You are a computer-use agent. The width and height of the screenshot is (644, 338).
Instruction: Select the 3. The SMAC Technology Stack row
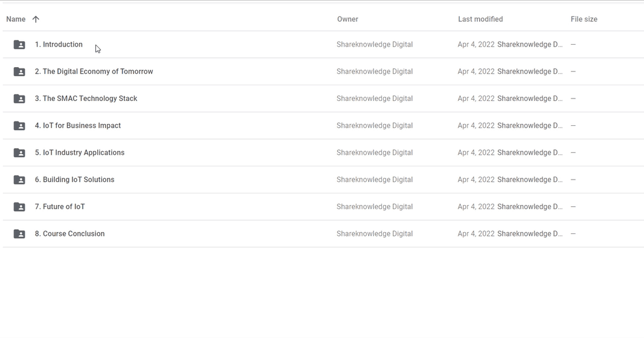(323, 99)
